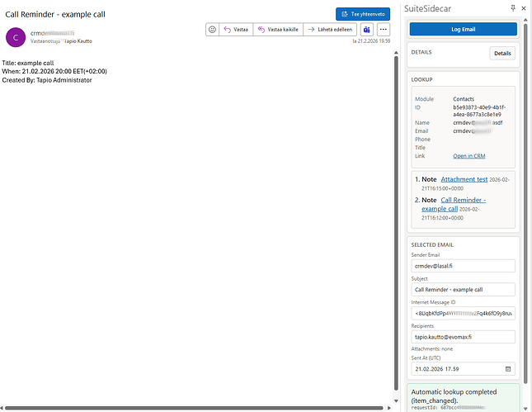532x412 pixels.
Task: Open the emoji reaction picker
Action: (x=212, y=29)
